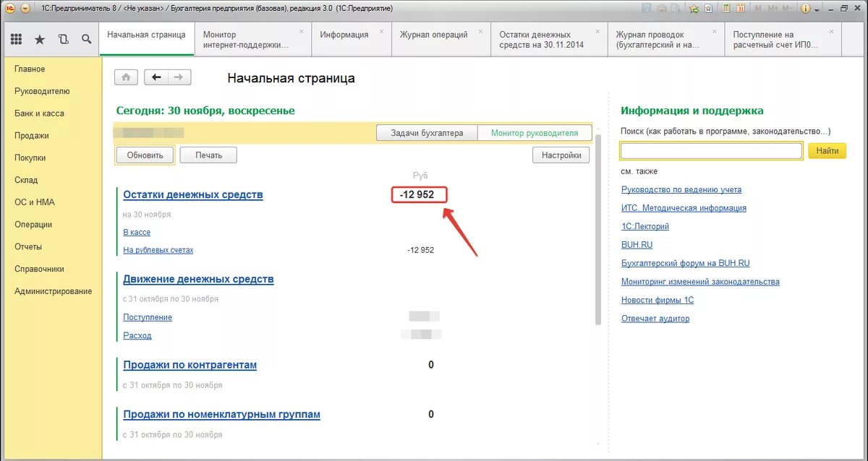Open the sections menu grid icon
Screen dimensions: 868x461
17,39
